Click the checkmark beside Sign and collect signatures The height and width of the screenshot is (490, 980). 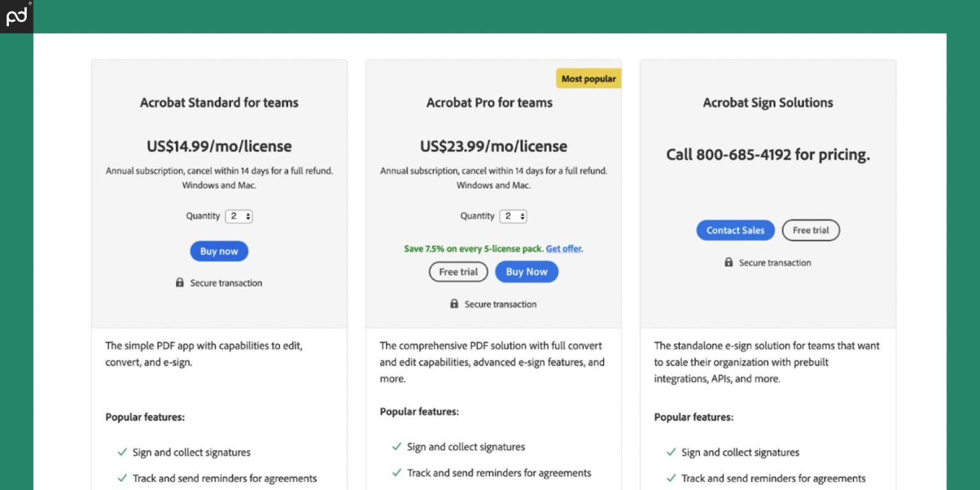point(122,452)
